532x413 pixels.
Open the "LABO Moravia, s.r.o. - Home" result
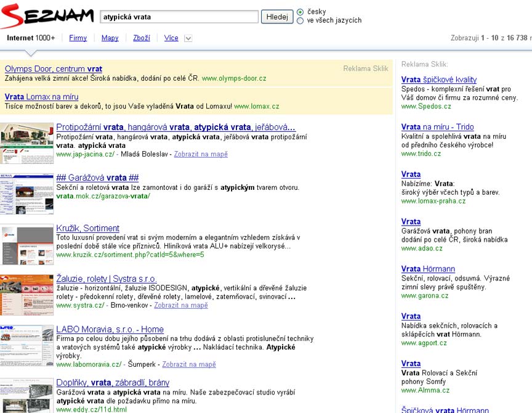click(110, 329)
